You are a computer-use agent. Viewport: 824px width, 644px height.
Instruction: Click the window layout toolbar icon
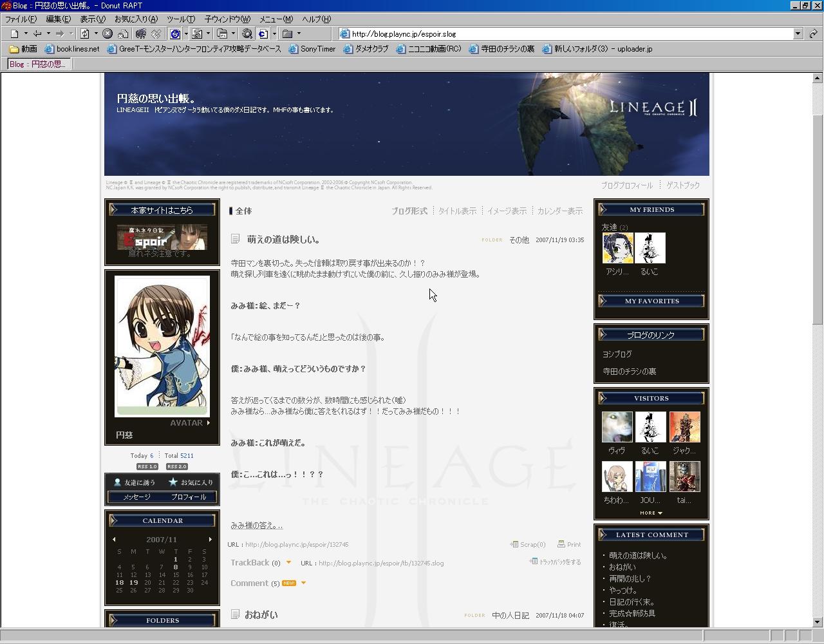[222, 33]
